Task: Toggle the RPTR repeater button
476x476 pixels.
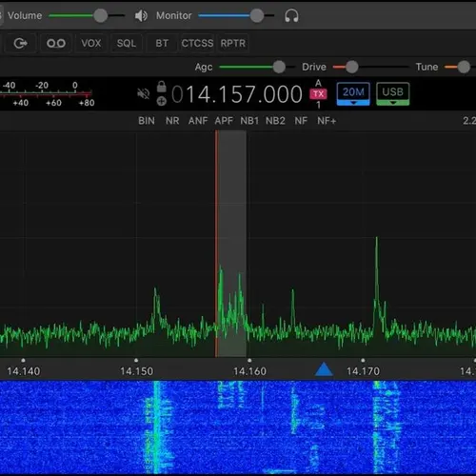Action: (233, 43)
